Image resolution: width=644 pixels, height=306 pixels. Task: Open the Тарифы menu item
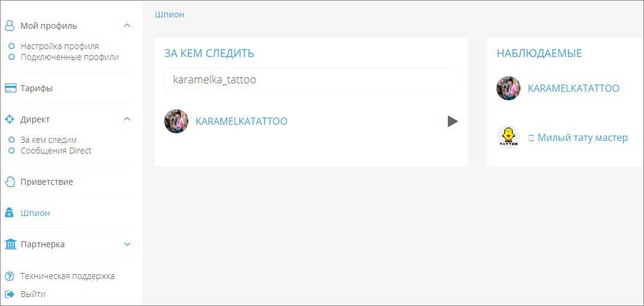36,88
